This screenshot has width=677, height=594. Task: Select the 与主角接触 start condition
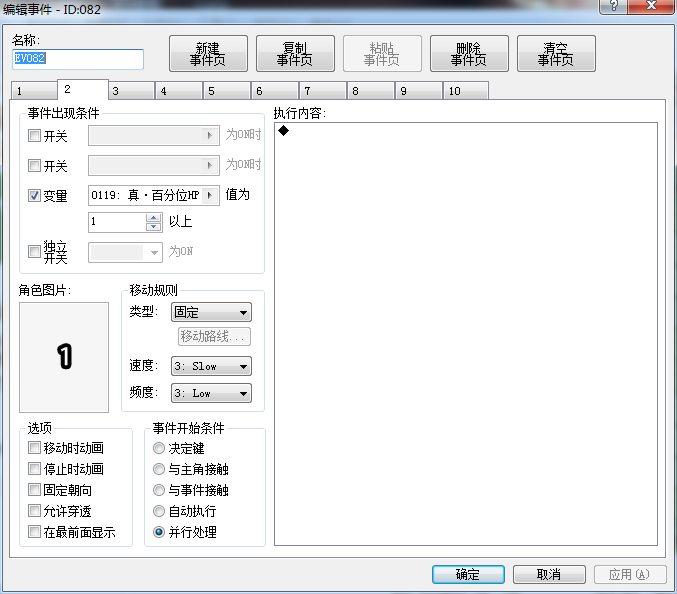(x=159, y=469)
